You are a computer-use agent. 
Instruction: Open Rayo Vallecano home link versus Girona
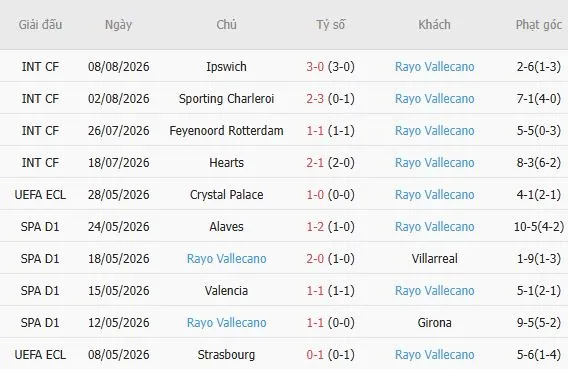[226, 323]
